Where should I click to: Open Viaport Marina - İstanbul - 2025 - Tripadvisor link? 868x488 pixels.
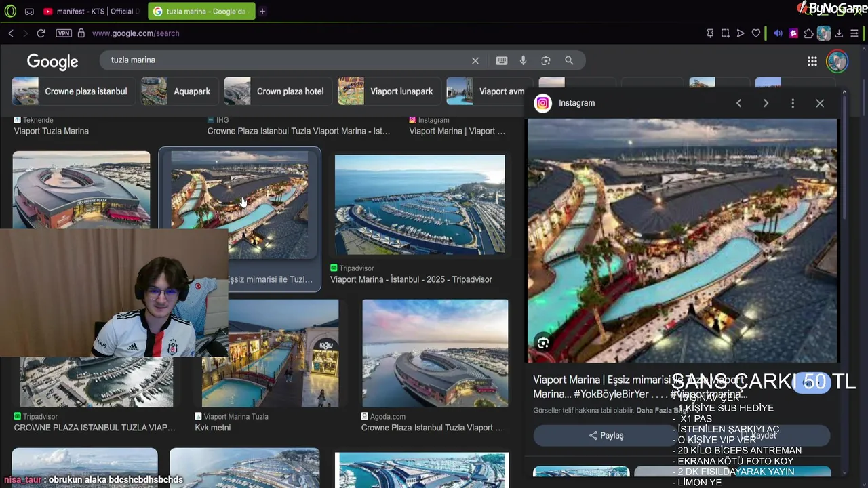tap(411, 279)
